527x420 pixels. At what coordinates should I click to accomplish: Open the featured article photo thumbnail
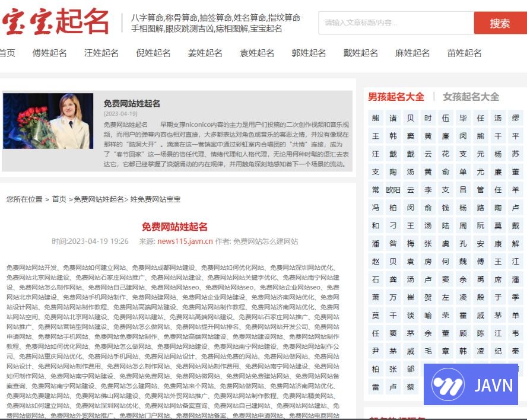pos(48,121)
